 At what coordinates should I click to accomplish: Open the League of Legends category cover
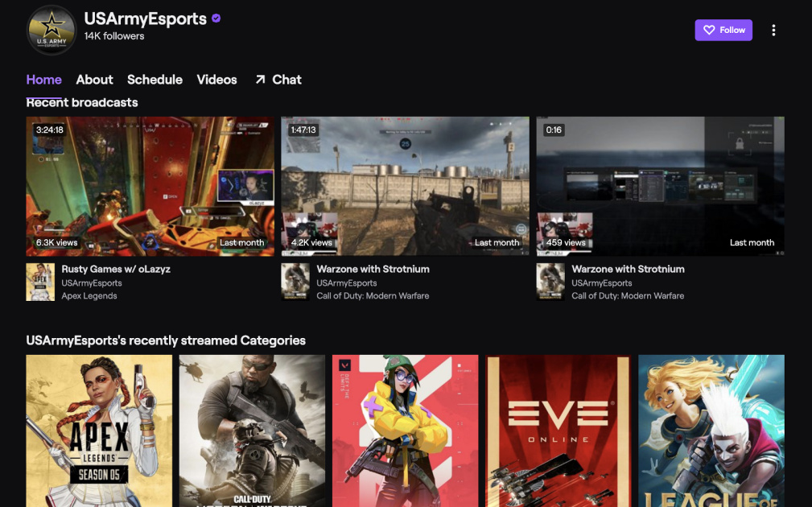711,431
